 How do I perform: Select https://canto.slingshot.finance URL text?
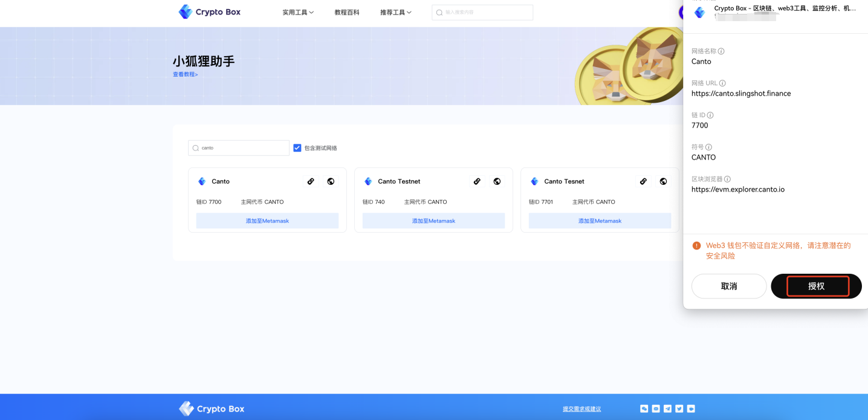coord(741,94)
